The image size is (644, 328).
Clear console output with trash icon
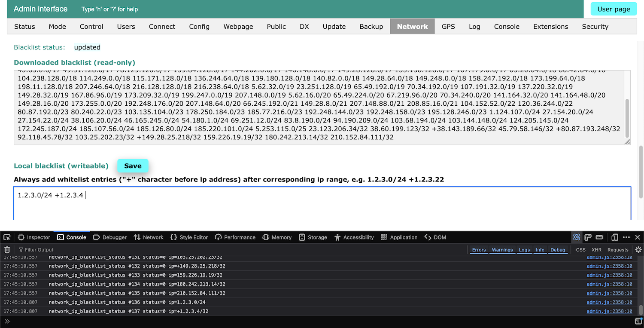[7, 250]
